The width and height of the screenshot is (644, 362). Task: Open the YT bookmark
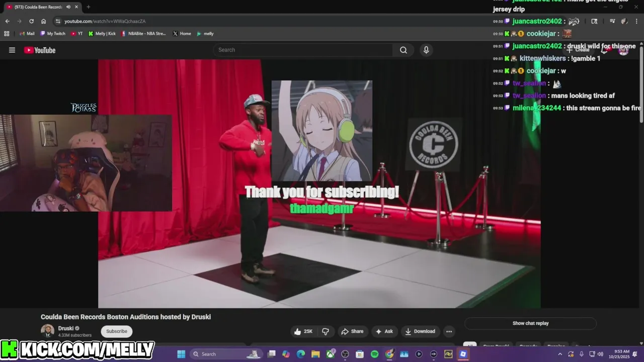click(77, 34)
